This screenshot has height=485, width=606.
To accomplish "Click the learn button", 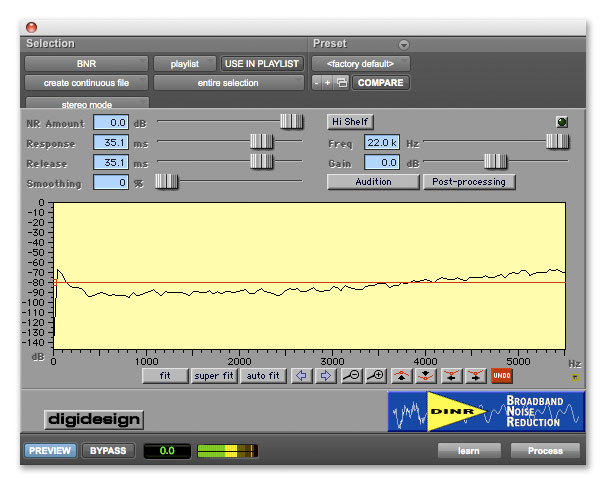I will [469, 451].
